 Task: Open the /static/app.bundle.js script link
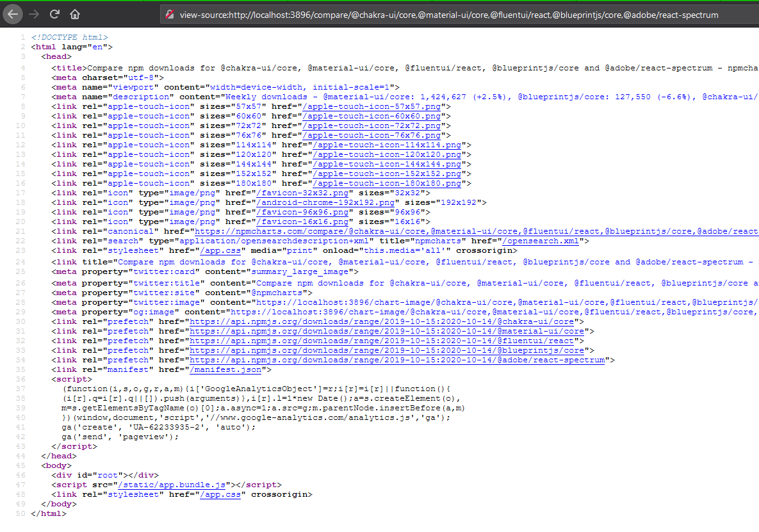[x=172, y=485]
